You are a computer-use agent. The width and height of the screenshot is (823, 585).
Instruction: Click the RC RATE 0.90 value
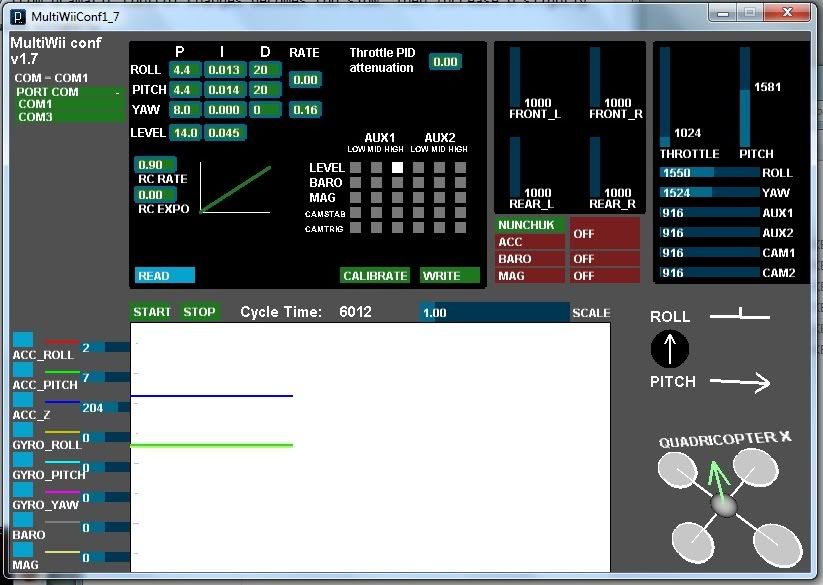[155, 165]
